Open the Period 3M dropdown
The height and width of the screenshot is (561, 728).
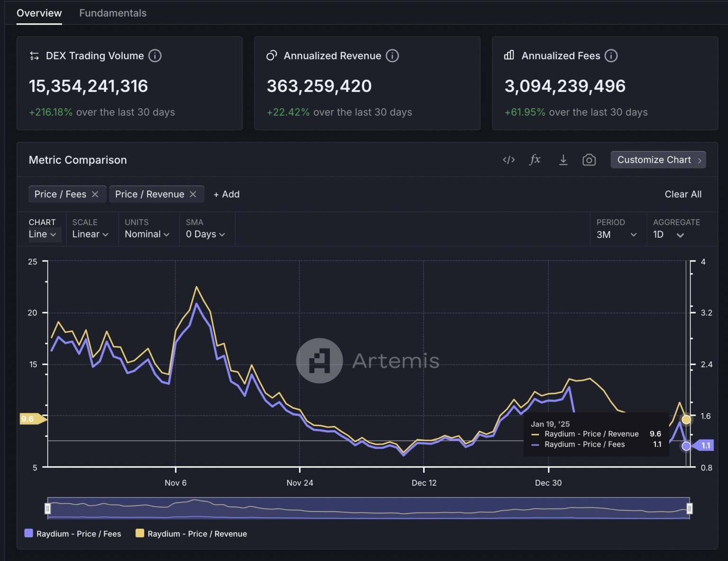(616, 235)
